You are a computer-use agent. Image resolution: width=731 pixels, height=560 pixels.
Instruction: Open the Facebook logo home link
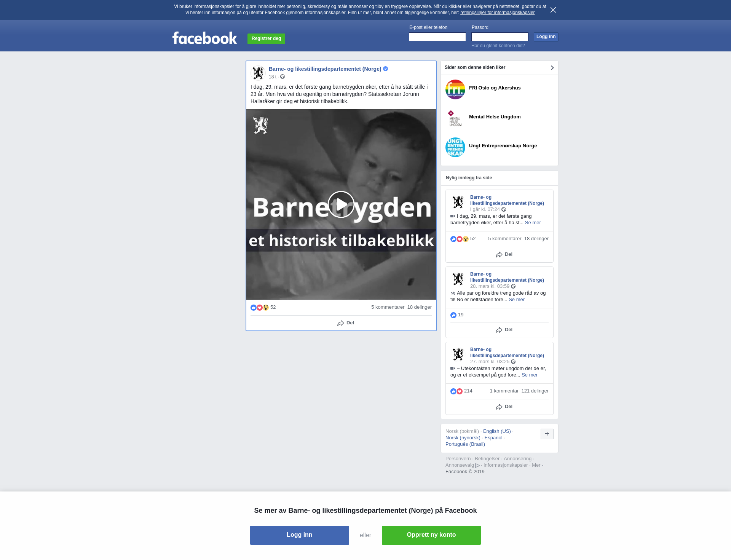204,38
